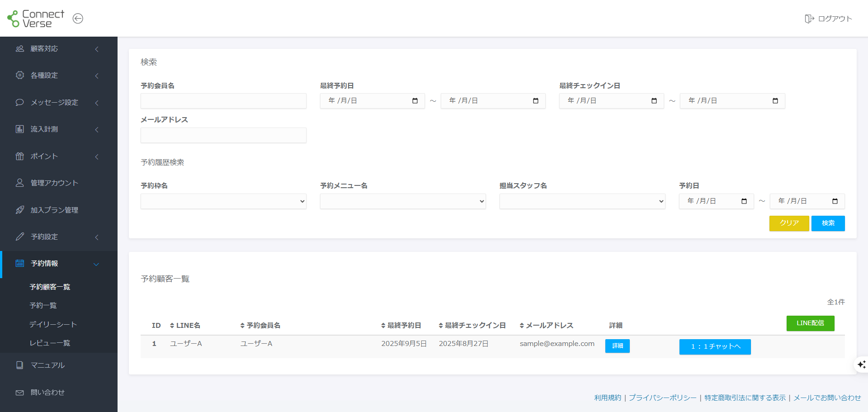Open 予約一覧 in the sidebar submenu
Screen dimensions: 868x412
43,305
